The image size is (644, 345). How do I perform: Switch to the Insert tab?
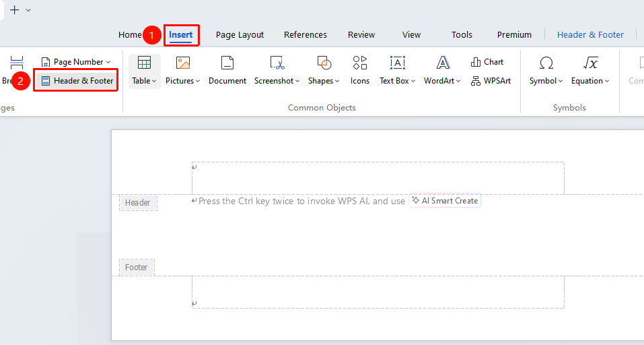(x=181, y=35)
